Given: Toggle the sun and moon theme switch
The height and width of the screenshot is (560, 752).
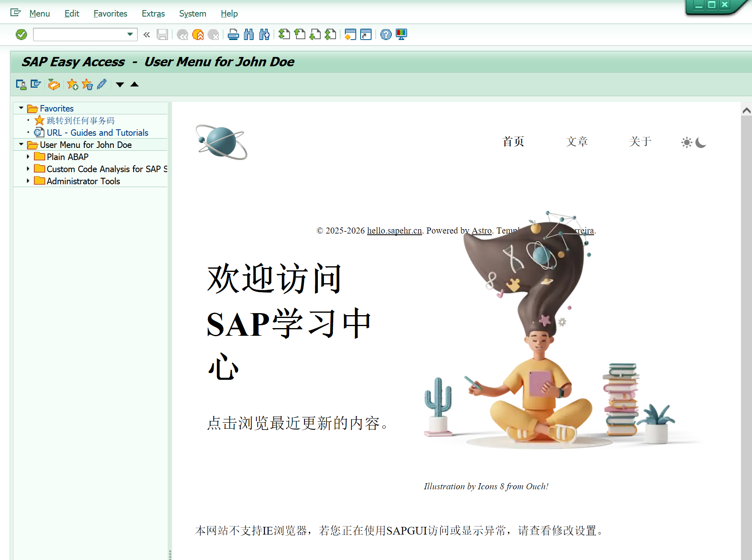Looking at the screenshot, I should pos(693,142).
